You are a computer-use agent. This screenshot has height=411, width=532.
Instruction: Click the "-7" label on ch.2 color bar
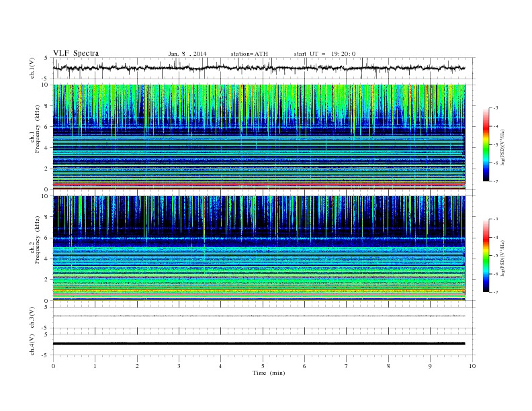495,292
